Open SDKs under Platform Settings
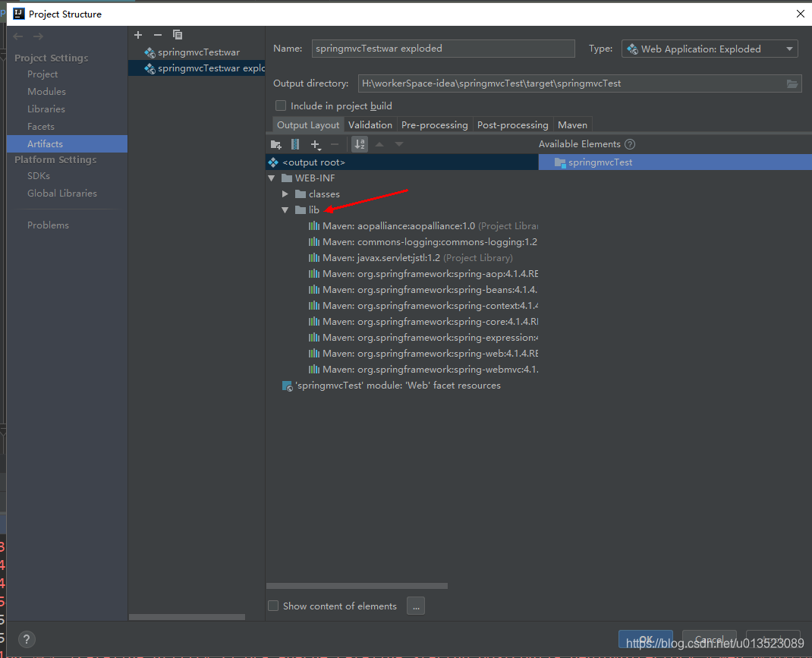This screenshot has height=658, width=812. pos(39,176)
